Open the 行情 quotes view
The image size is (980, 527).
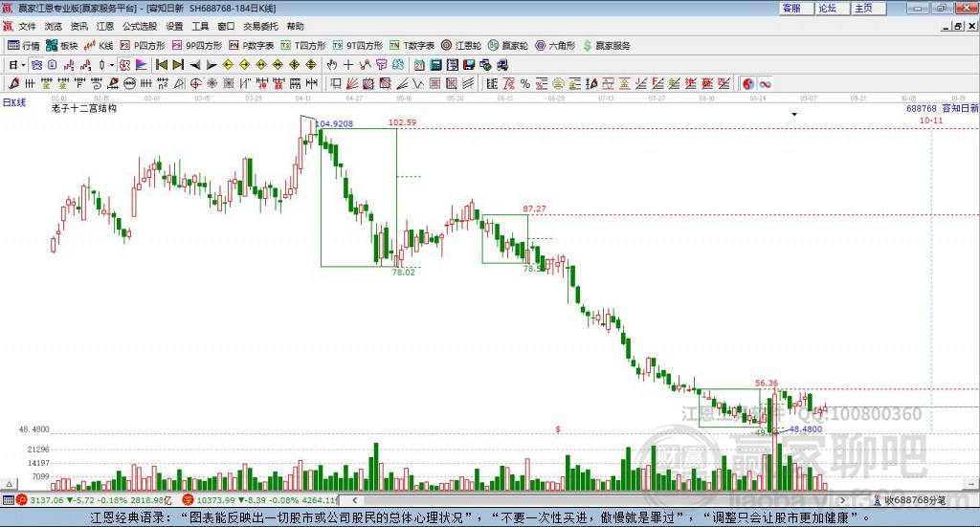coord(24,46)
